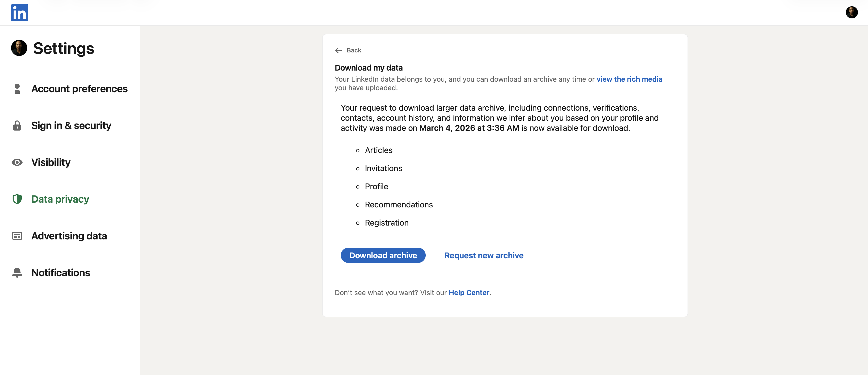
Task: Select Request new archive
Action: point(484,255)
